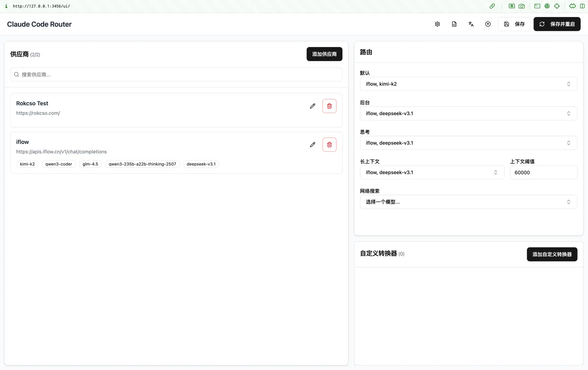Delete the Rokcso Test provider
Image resolution: width=588 pixels, height=370 pixels.
point(329,106)
